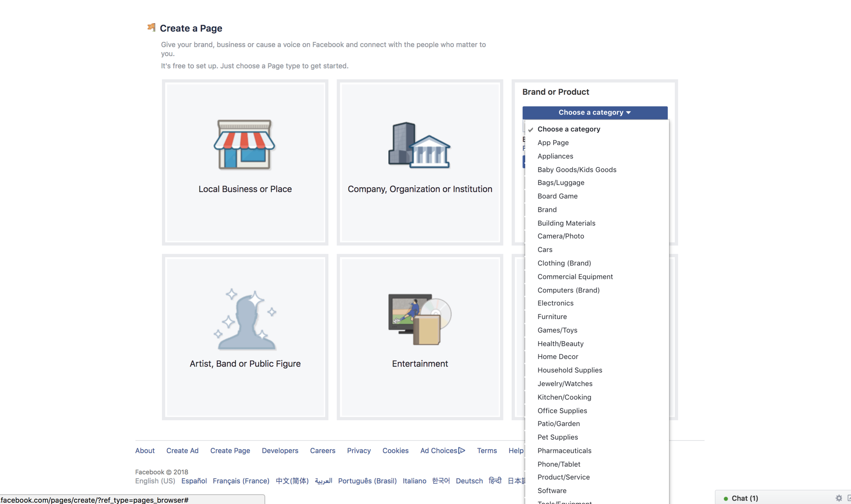Open Privacy footer link
The image size is (851, 504).
click(359, 450)
